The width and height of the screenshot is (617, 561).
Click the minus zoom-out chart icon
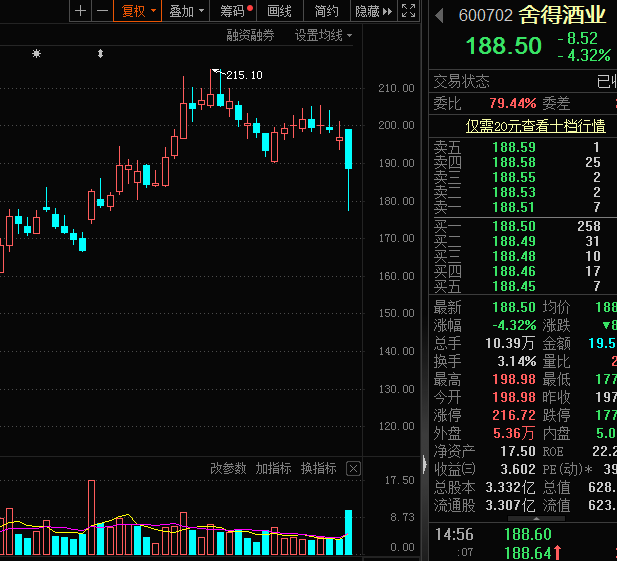point(101,11)
